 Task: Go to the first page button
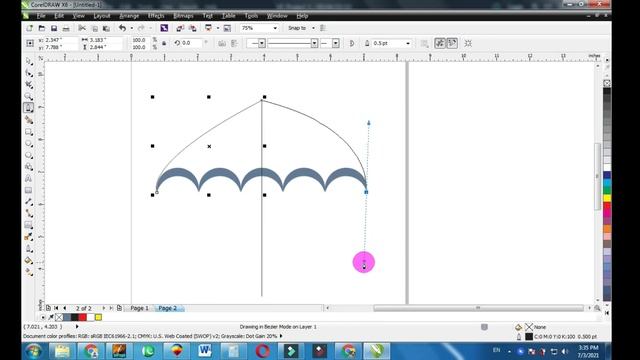(56, 308)
